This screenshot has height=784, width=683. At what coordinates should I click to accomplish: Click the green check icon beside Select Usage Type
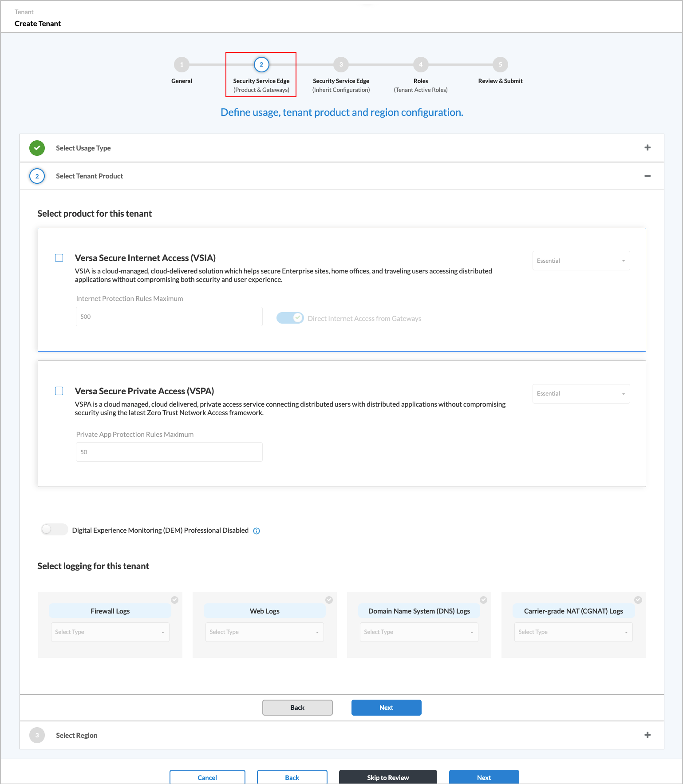point(37,148)
